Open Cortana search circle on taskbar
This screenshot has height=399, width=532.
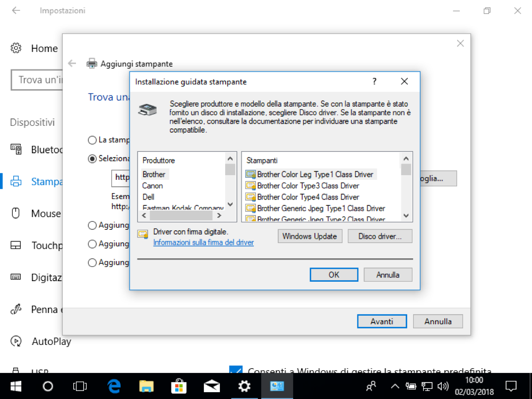[48, 386]
